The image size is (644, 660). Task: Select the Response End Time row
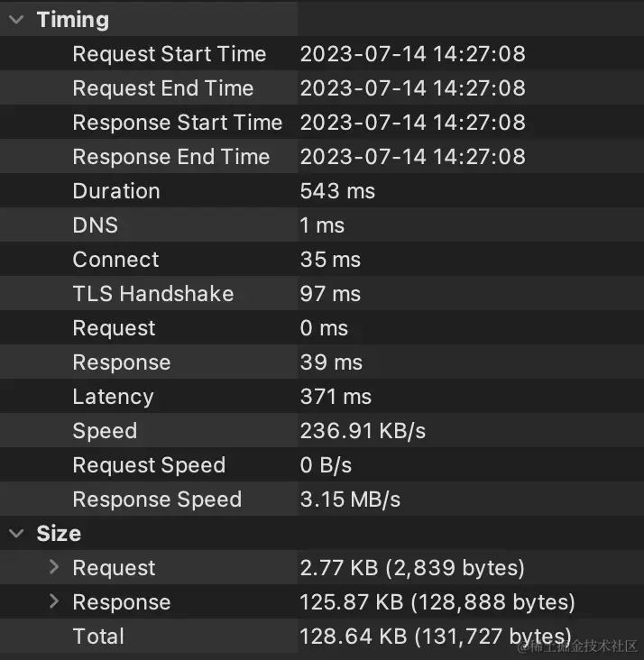click(x=322, y=157)
